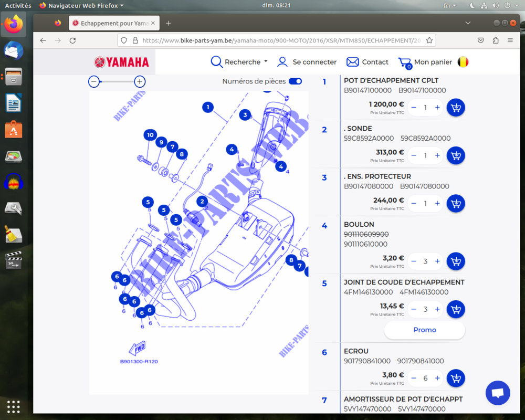Open LibreOffice Writer from the dock
This screenshot has height=420, width=525.
click(14, 103)
